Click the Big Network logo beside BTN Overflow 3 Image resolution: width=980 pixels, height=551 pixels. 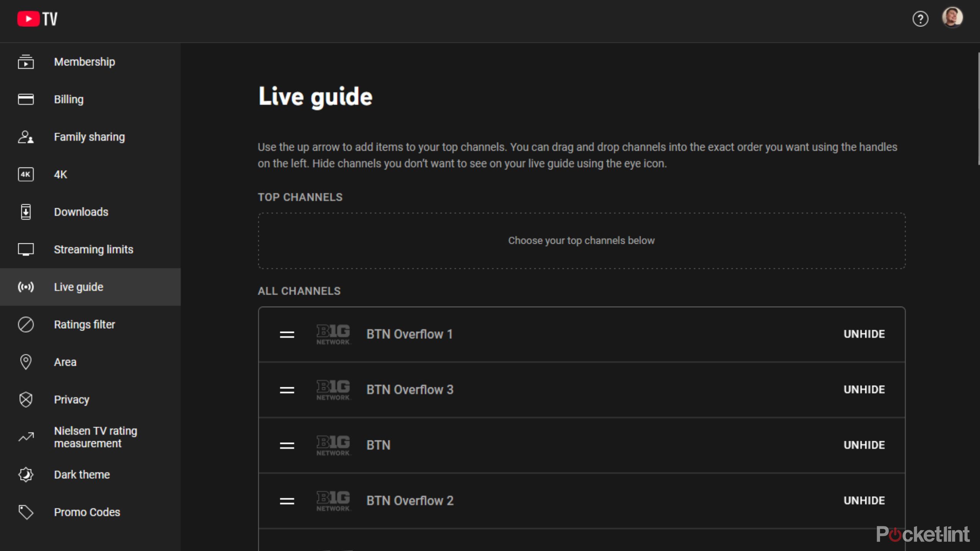coord(333,390)
